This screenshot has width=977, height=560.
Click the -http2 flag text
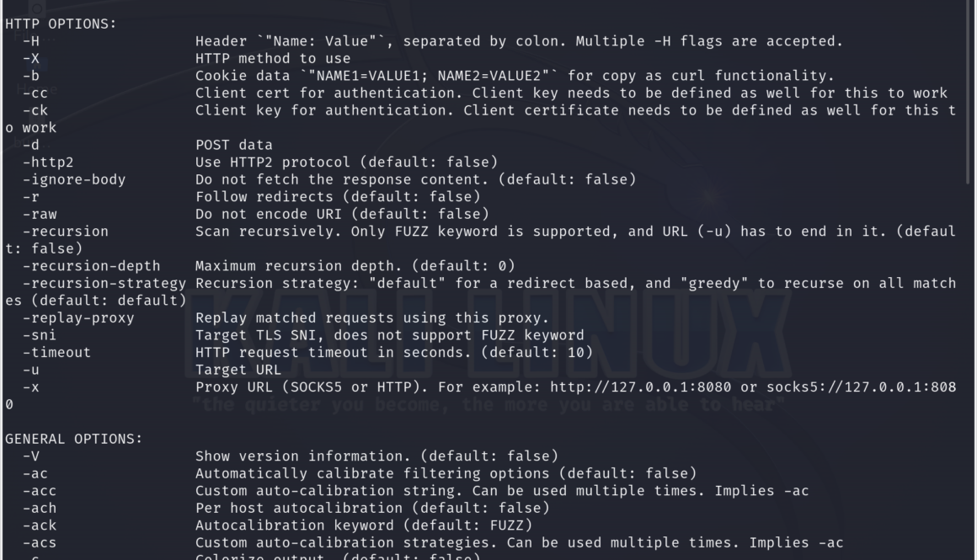[48, 163]
